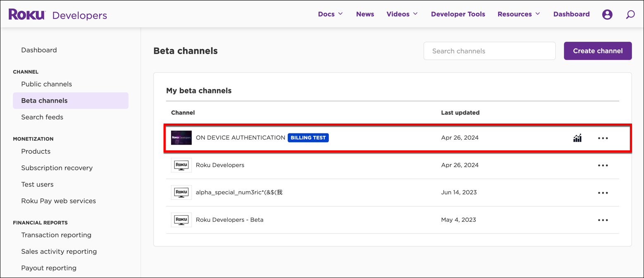Click the BILLING TEST badge
Image resolution: width=644 pixels, height=278 pixels.
[x=308, y=138]
